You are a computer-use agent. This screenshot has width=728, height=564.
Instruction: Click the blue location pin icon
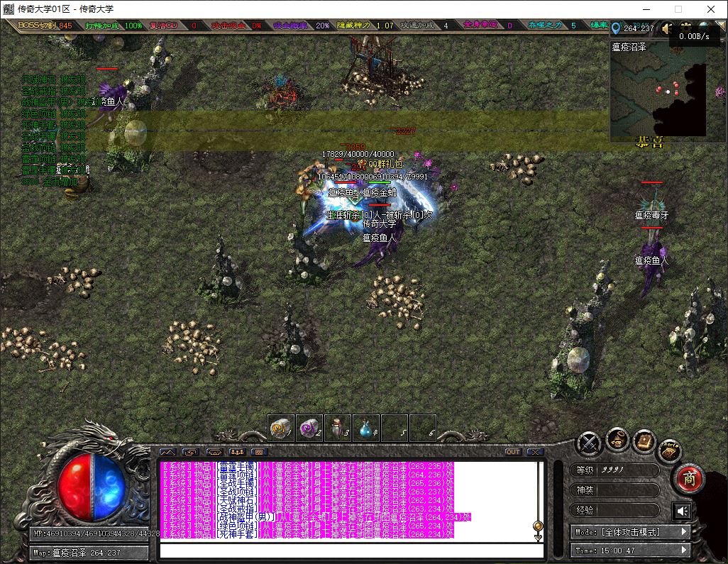coord(616,28)
